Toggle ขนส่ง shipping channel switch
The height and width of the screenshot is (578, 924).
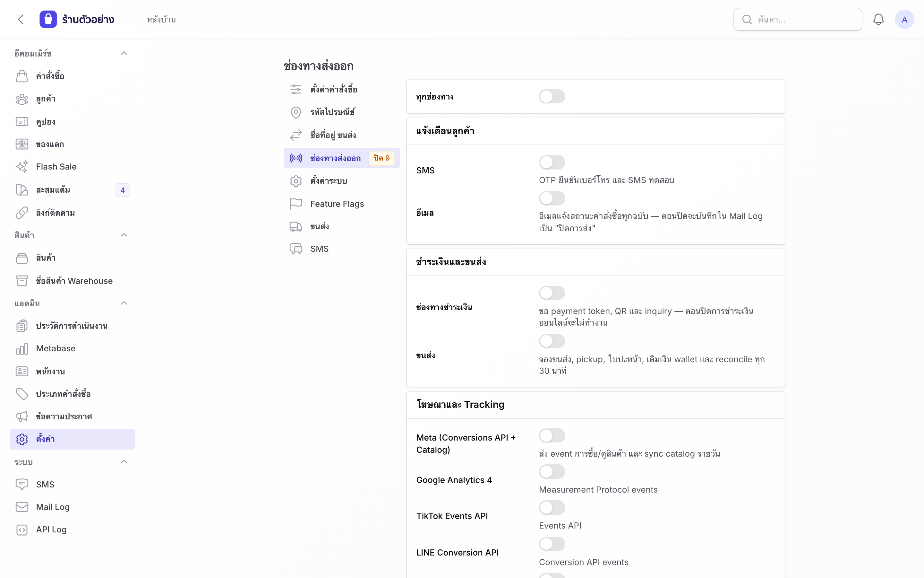pos(552,341)
